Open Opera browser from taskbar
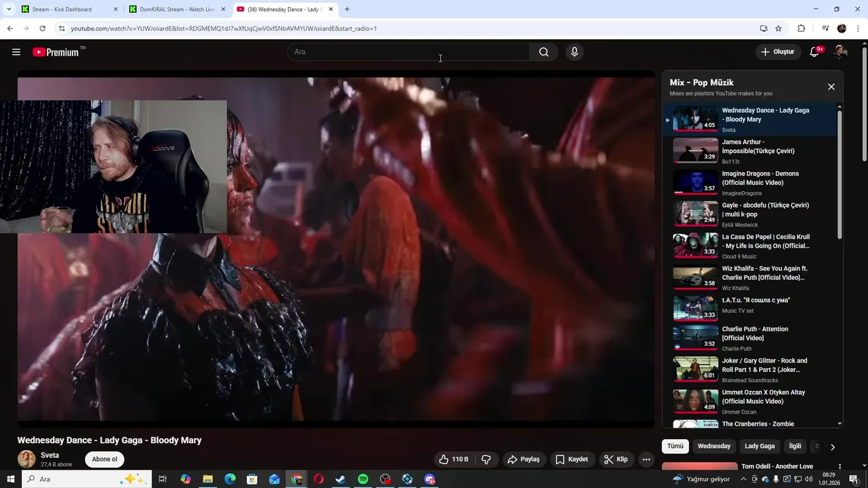Screen dimensions: 868x488 pos(318,479)
